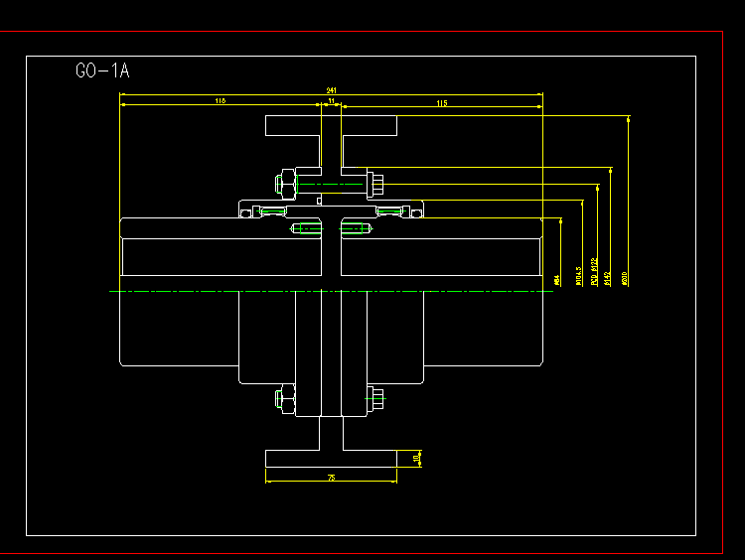Select the ø104.5 diameter dimension text

point(579,276)
